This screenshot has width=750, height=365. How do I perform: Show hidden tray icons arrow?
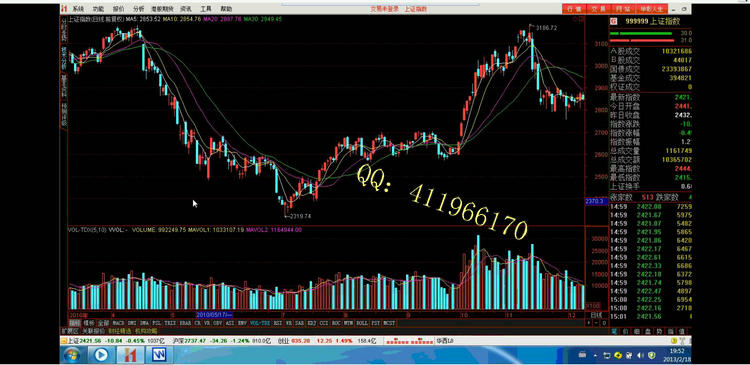pos(595,355)
